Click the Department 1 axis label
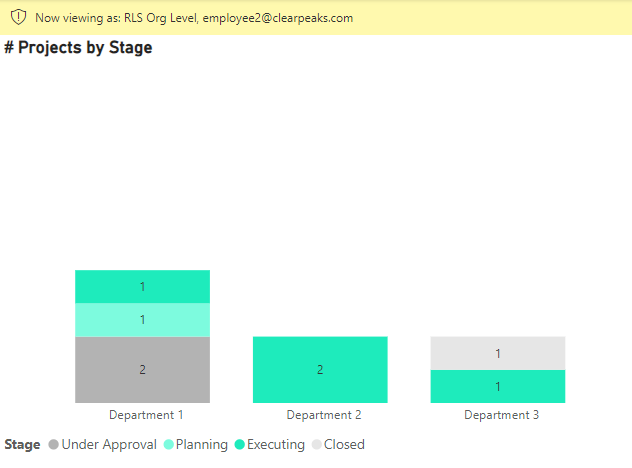Image resolution: width=632 pixels, height=468 pixels. 145,415
